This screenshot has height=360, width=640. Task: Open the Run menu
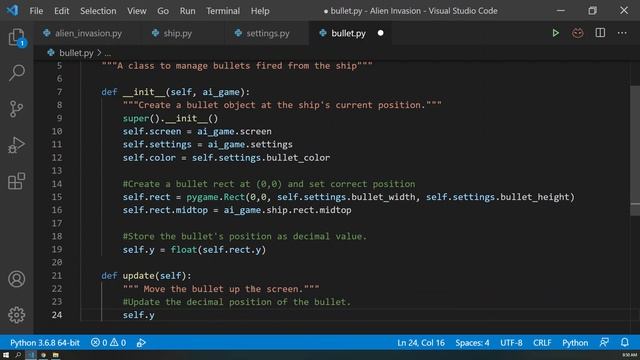[x=187, y=11]
